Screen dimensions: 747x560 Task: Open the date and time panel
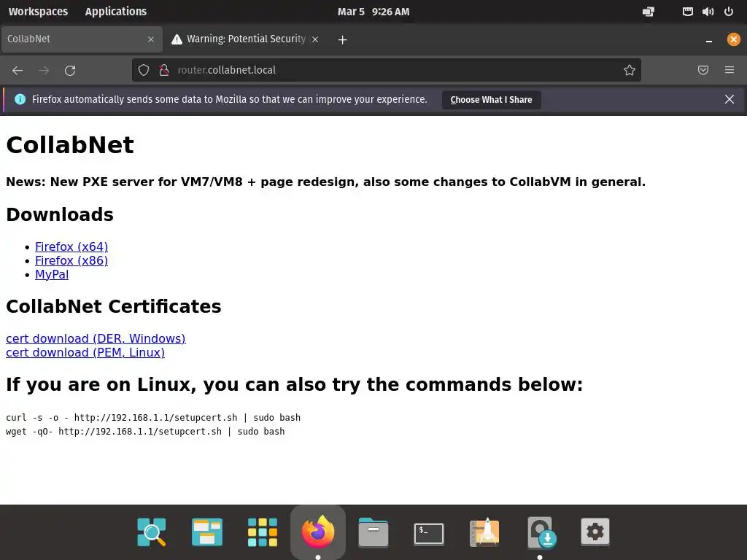(x=373, y=12)
